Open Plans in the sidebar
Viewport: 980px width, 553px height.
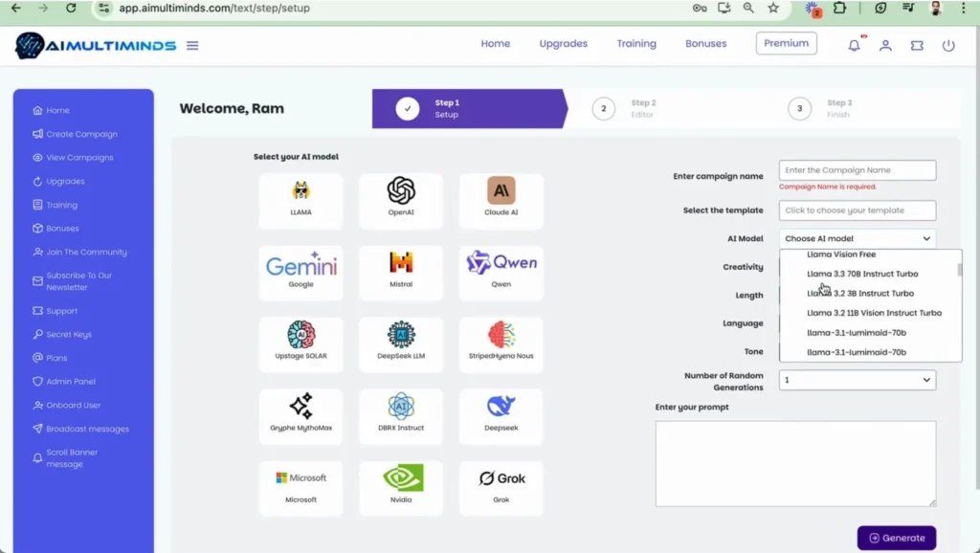(x=50, y=358)
